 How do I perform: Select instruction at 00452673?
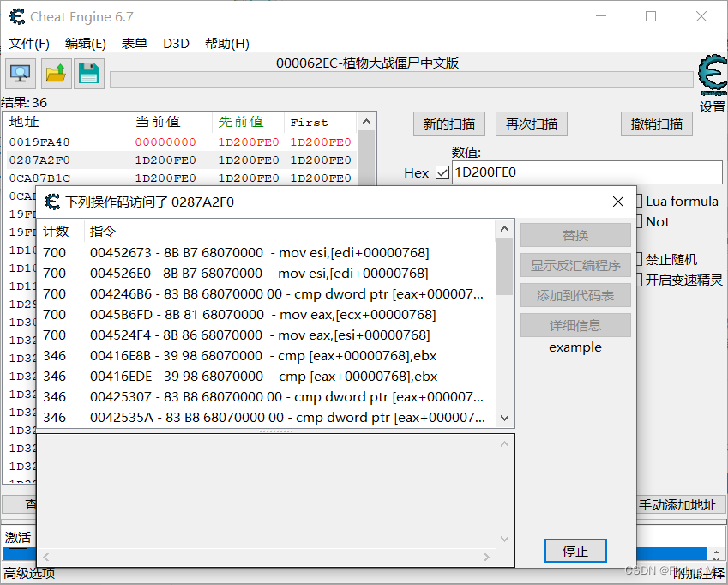(267, 252)
